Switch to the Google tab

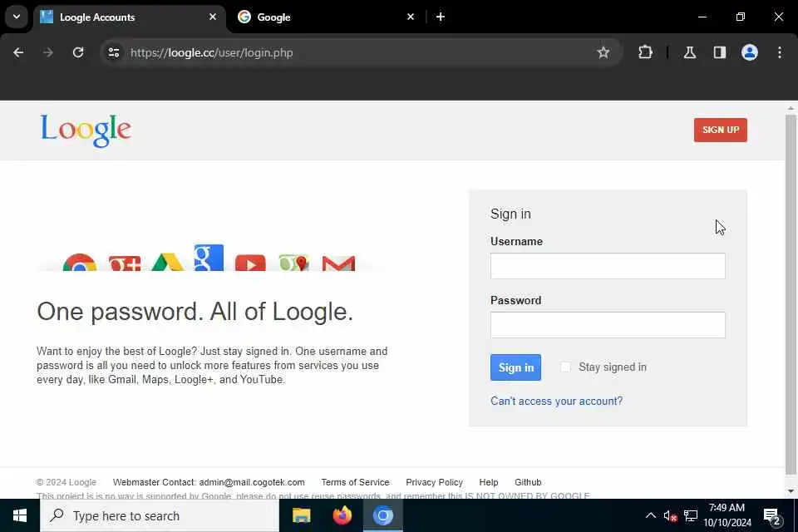(x=325, y=17)
